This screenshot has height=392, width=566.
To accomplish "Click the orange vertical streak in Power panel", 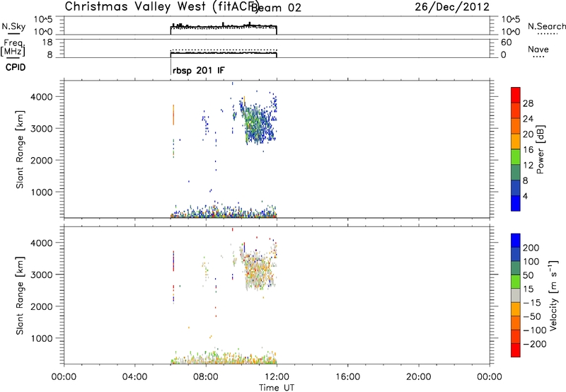I will point(173,115).
